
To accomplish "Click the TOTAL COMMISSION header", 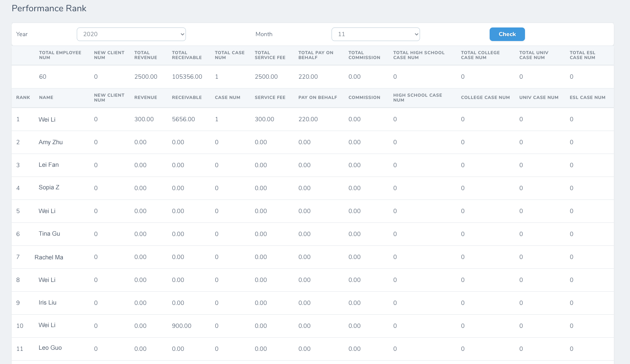I will click(x=364, y=55).
